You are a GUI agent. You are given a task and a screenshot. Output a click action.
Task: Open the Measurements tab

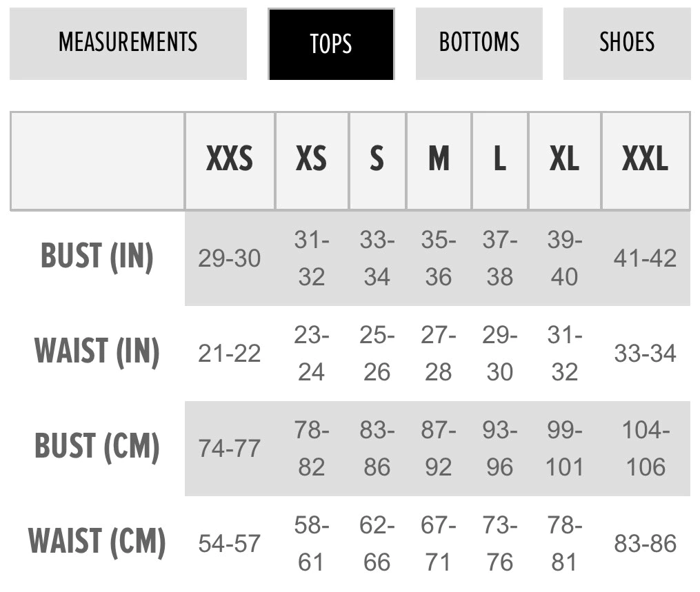[128, 43]
